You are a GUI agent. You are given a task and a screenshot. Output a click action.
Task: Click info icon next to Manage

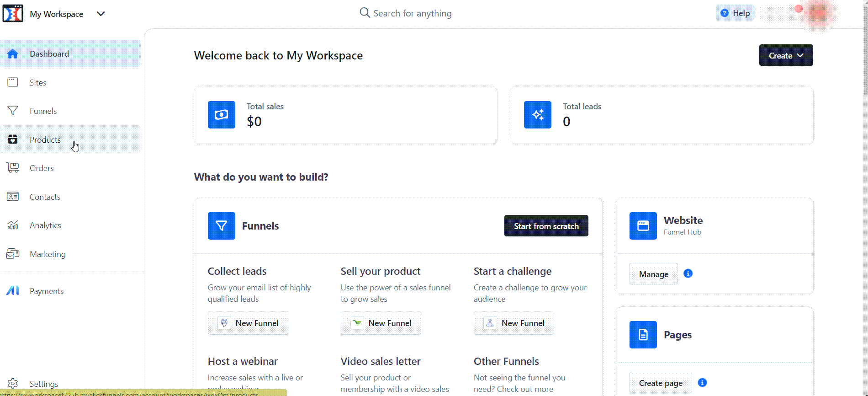click(688, 273)
